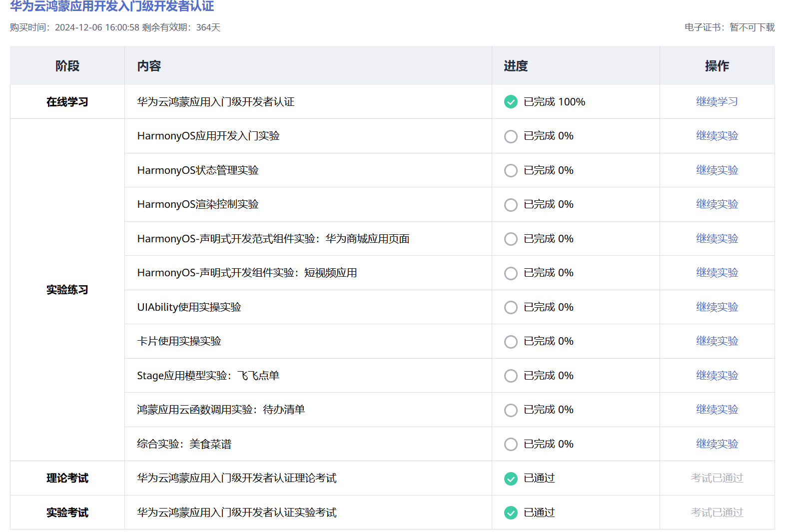Open 继续实验 for 卡片使用实操实验

(x=717, y=341)
